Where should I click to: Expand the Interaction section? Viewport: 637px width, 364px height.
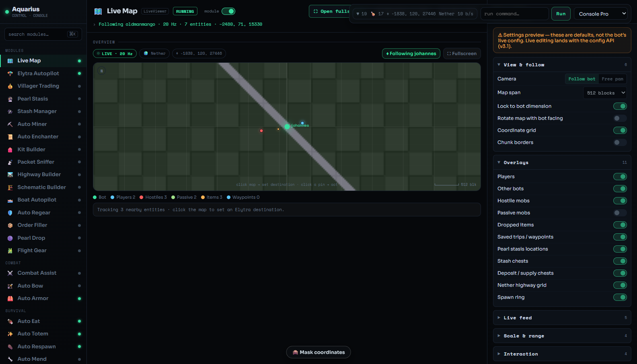click(x=562, y=354)
